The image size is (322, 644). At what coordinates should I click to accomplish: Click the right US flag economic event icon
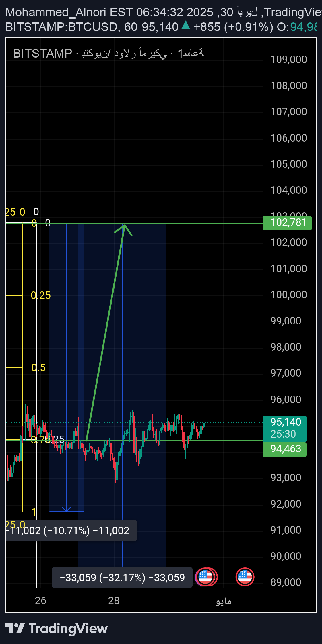245,577
